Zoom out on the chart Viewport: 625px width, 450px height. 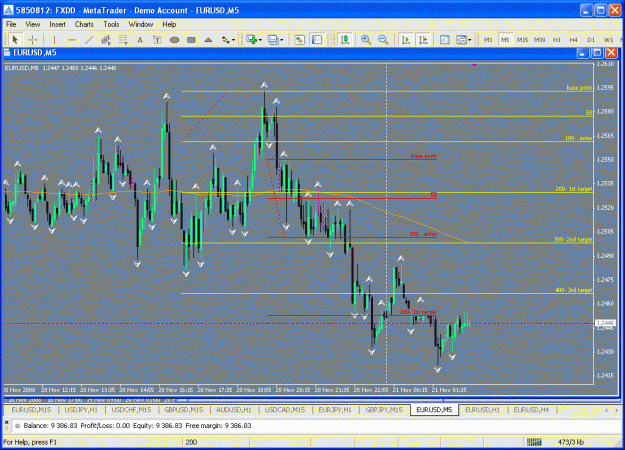pos(383,39)
